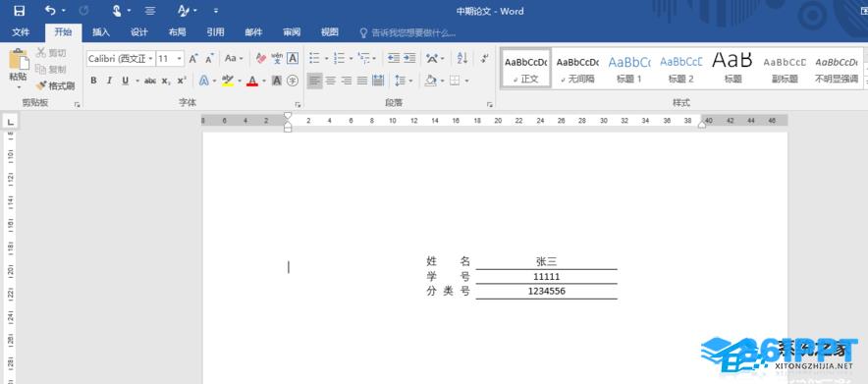Viewport: 868px width, 384px height.
Task: Justify text alignment
Action: pyautogui.click(x=362, y=81)
